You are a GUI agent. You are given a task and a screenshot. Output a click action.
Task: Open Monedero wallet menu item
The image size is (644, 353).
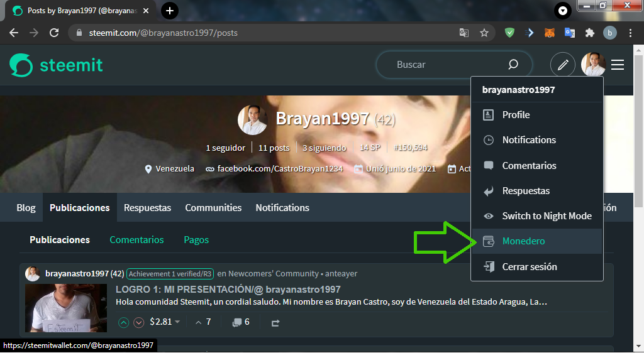click(x=537, y=241)
